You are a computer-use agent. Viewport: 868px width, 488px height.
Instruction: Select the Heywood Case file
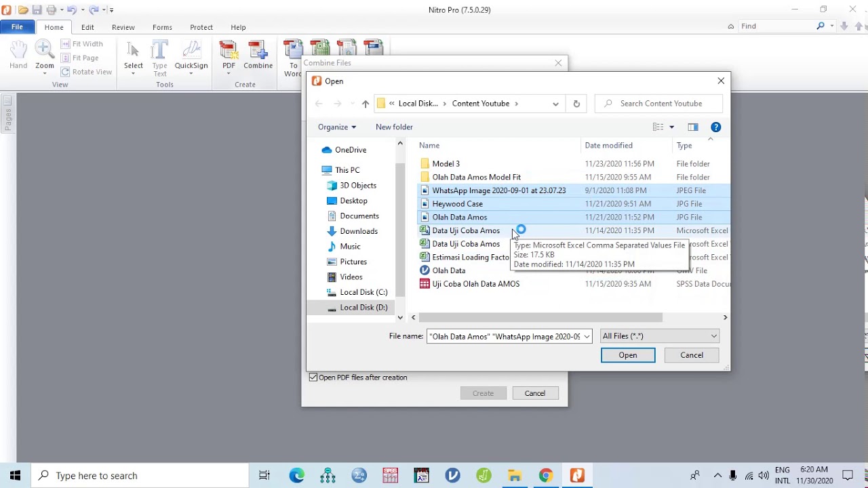(x=573, y=203)
